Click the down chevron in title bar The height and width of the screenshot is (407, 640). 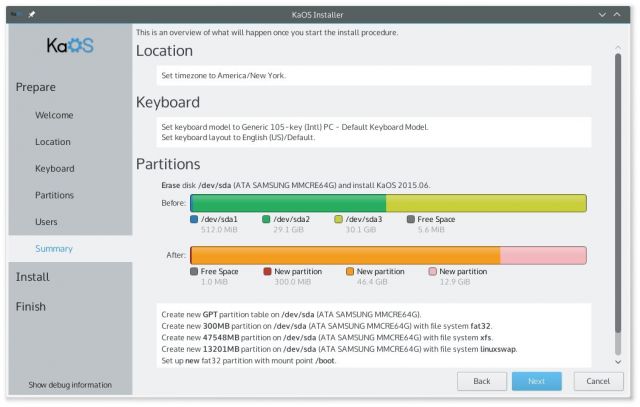(x=602, y=15)
